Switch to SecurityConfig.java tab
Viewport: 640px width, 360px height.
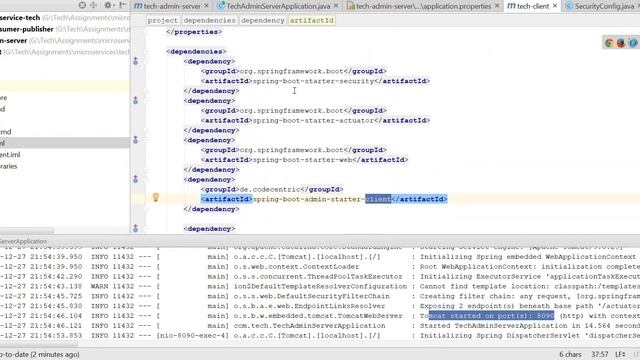click(x=604, y=6)
